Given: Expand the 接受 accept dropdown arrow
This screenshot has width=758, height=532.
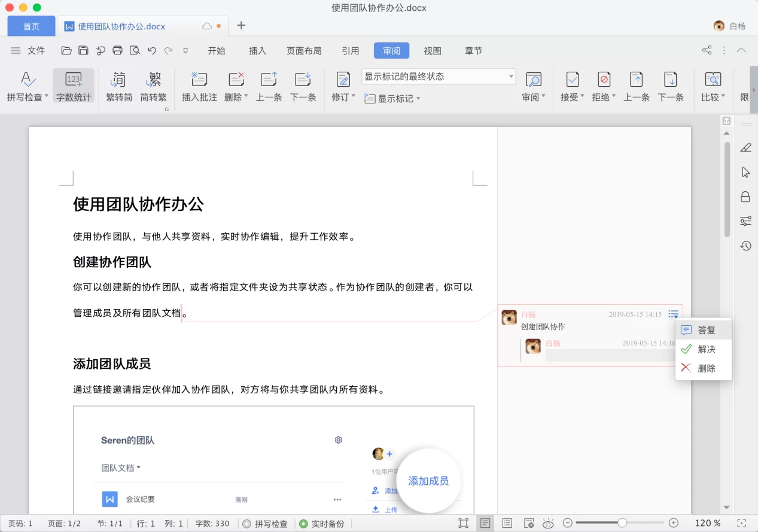Looking at the screenshot, I should [x=582, y=97].
